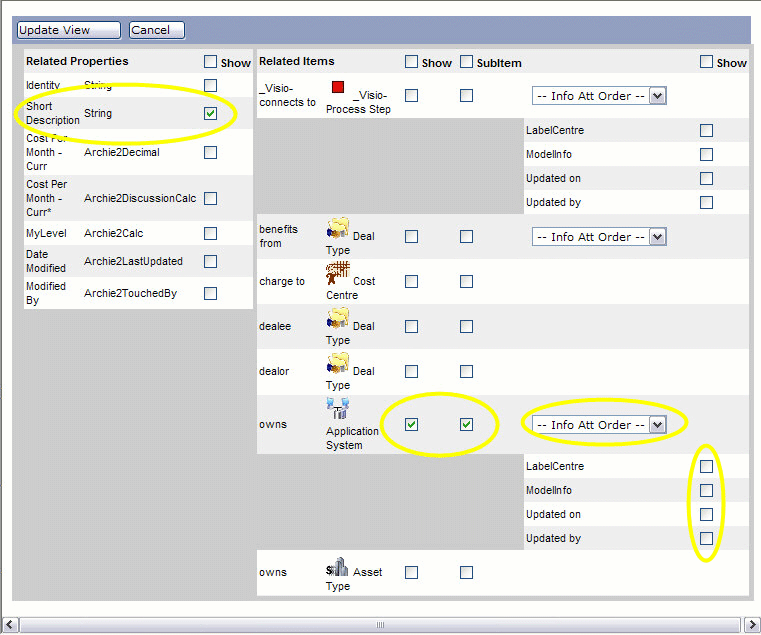This screenshot has width=761, height=635.
Task: Click the horizontal scrollbar at bottom
Action: pyautogui.click(x=380, y=625)
